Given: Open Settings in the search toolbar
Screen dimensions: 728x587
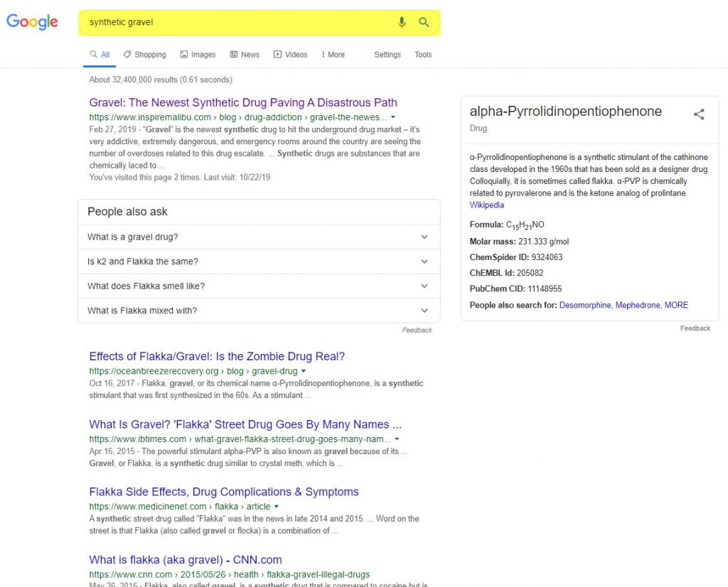Looking at the screenshot, I should pos(387,55).
